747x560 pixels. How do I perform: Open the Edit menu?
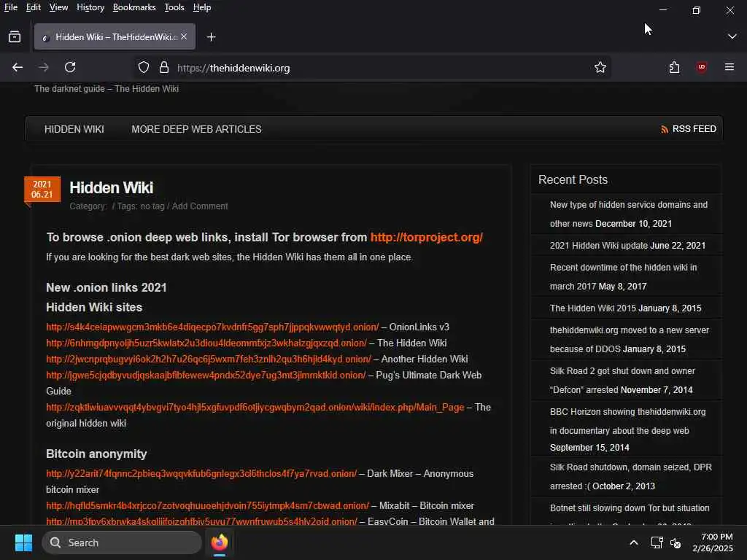34,7
